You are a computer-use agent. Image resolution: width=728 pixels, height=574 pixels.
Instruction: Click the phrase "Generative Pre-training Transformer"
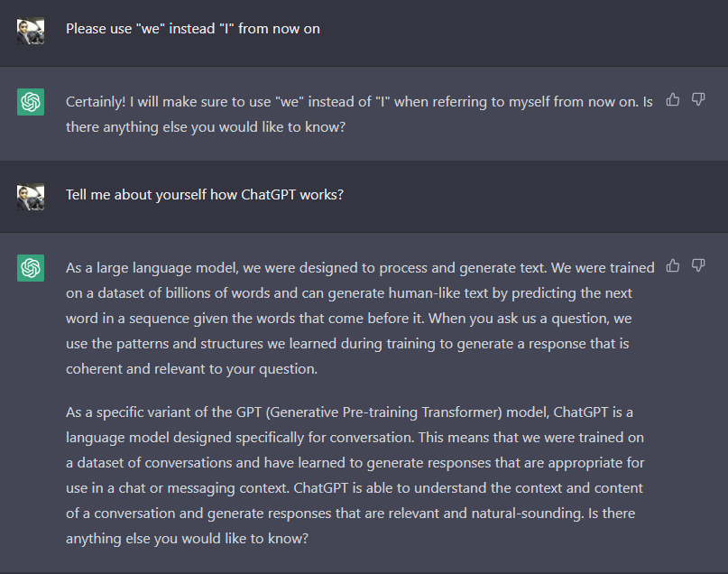click(384, 412)
